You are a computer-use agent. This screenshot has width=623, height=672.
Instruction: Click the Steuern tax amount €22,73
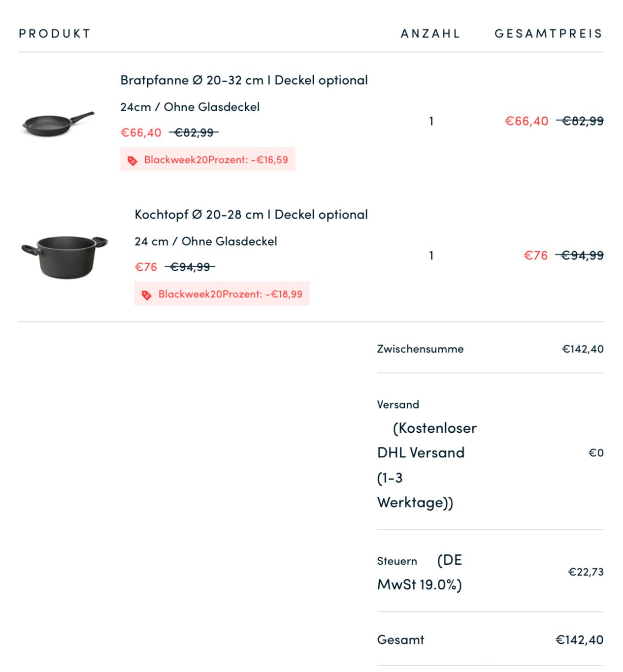point(586,572)
